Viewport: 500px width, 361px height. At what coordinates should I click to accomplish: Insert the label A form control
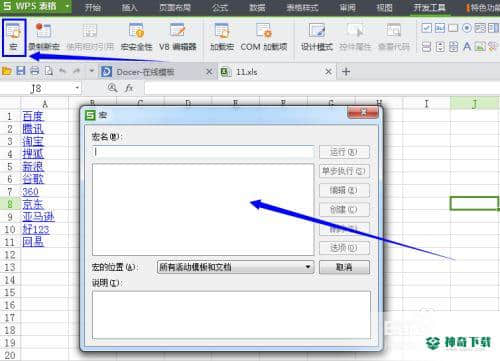click(x=467, y=47)
